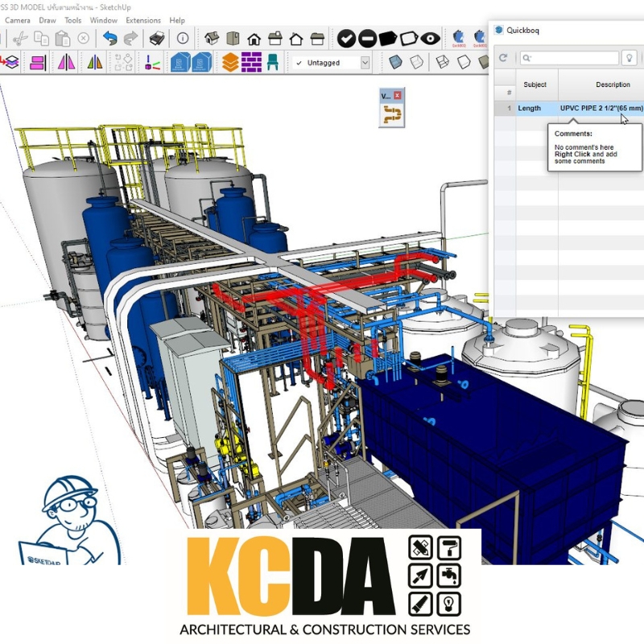Select the "Length" subject cell
The image size is (644, 644).
(537, 108)
